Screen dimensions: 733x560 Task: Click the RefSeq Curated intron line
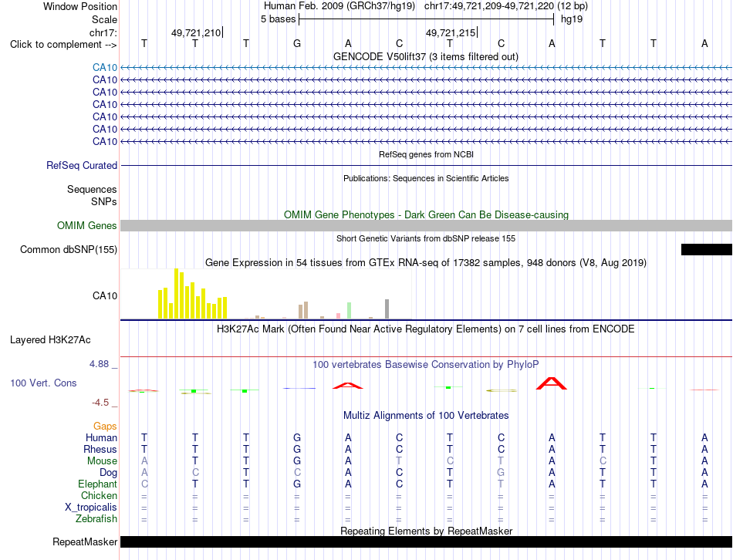(427, 166)
